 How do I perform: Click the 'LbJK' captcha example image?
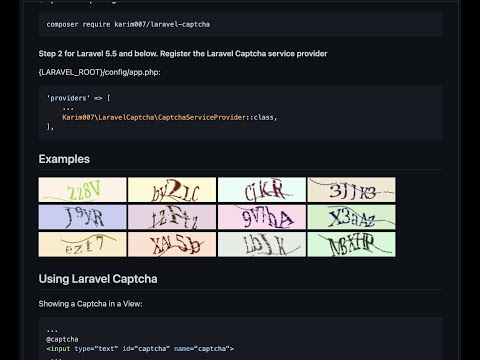(262, 244)
